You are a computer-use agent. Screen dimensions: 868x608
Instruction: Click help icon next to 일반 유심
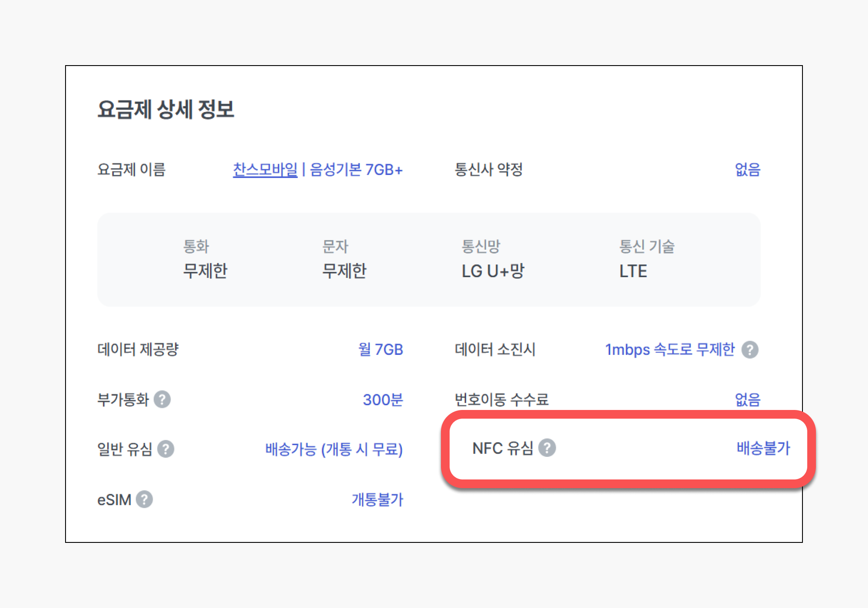click(x=166, y=449)
